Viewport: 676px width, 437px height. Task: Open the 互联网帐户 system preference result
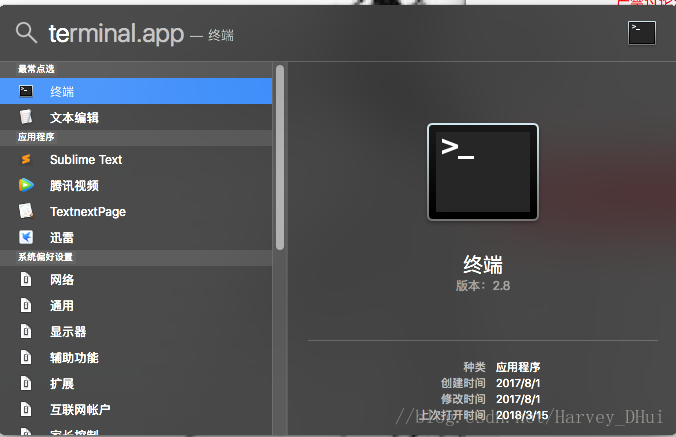click(136, 409)
